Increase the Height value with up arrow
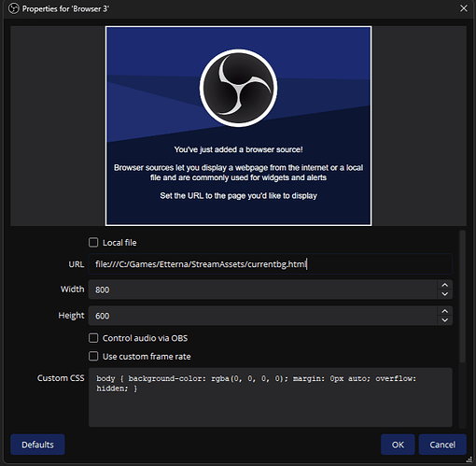The width and height of the screenshot is (476, 466). [x=445, y=311]
